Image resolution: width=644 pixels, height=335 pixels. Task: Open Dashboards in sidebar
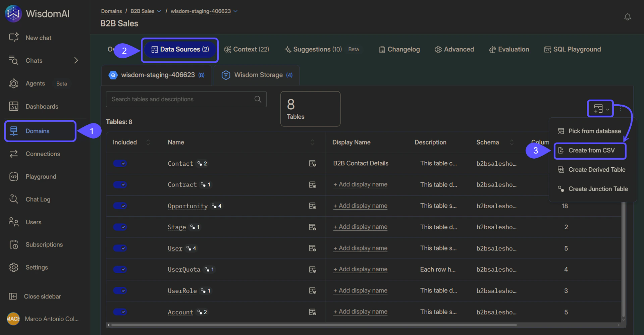click(34, 106)
